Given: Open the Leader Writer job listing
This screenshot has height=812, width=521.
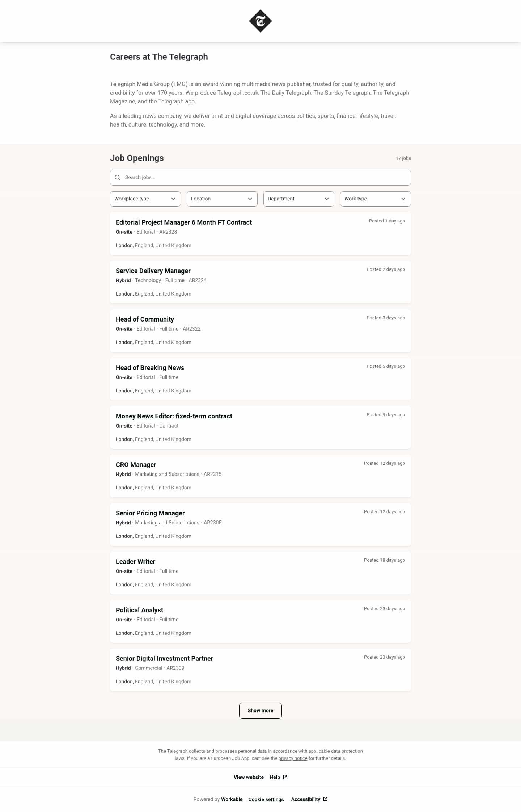Looking at the screenshot, I should [x=135, y=562].
